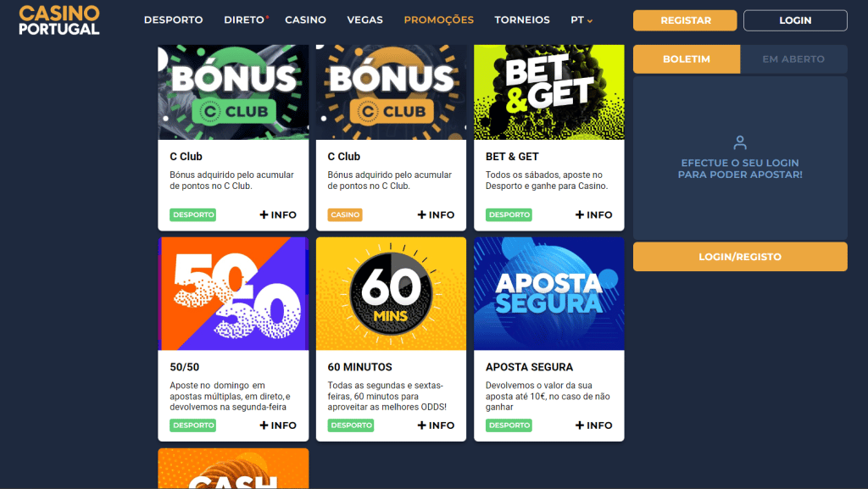Click the CASINO tag on the C Club card
This screenshot has height=489, width=868.
[x=345, y=214]
